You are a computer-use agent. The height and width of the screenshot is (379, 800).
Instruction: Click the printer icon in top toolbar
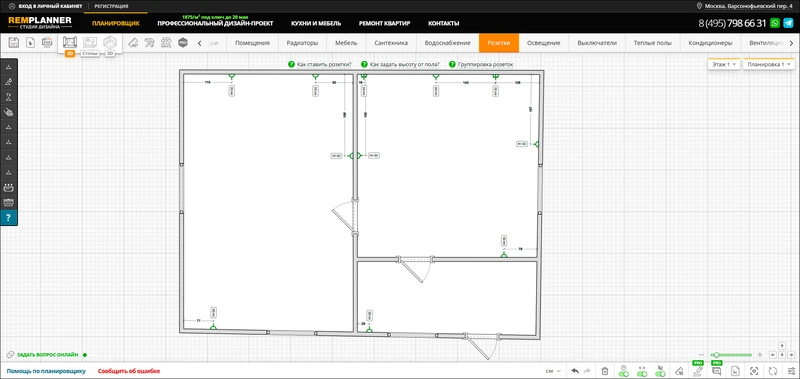click(x=47, y=43)
